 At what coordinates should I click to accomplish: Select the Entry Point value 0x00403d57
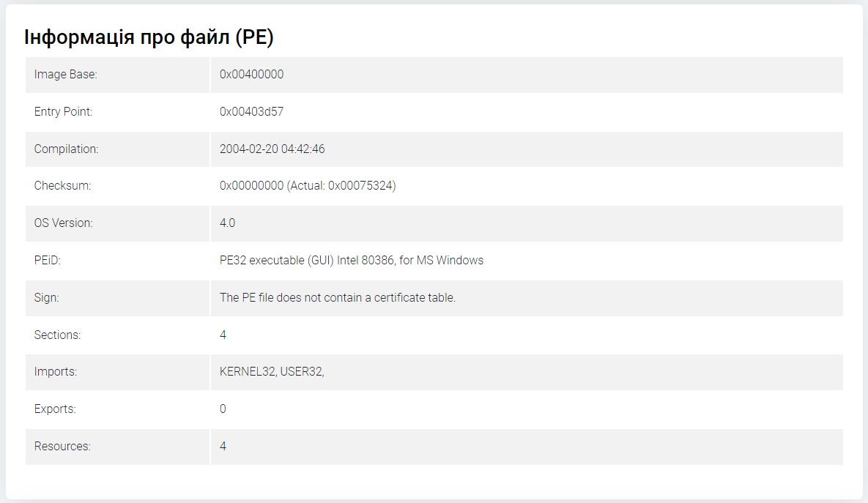click(251, 111)
